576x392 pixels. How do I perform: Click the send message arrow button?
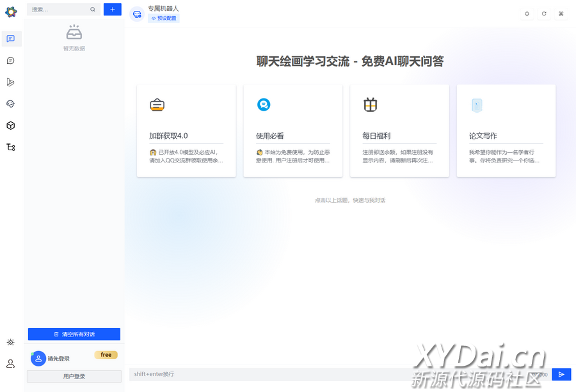(x=561, y=374)
